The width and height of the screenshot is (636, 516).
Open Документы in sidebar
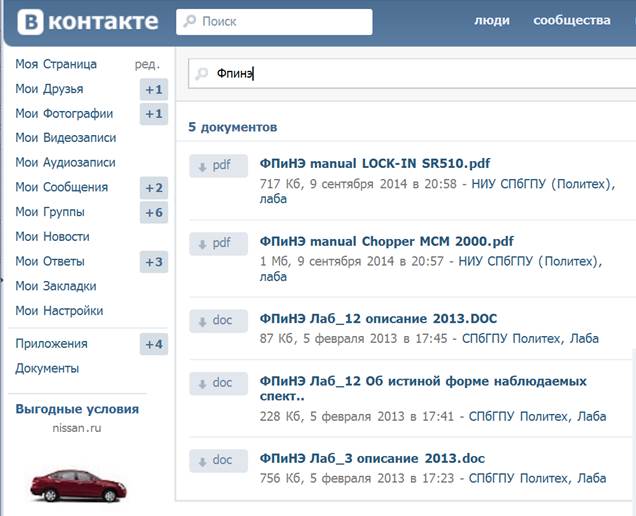(x=47, y=368)
